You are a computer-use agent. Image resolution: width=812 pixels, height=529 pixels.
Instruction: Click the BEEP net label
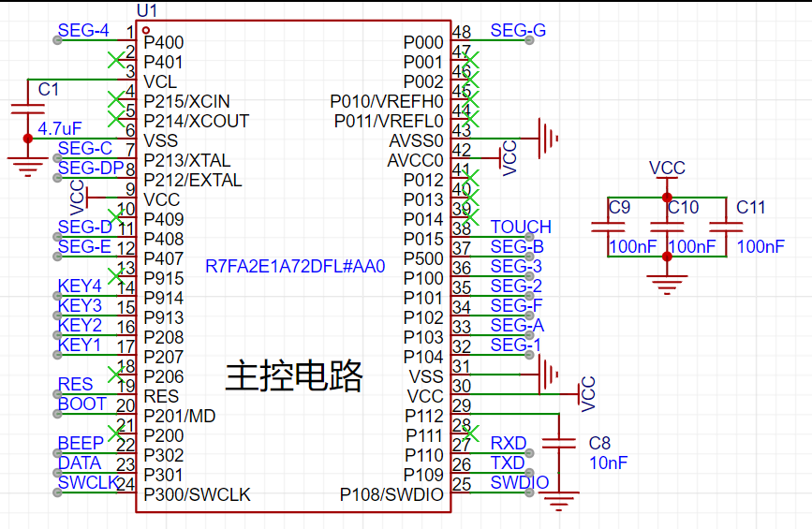coord(81,444)
